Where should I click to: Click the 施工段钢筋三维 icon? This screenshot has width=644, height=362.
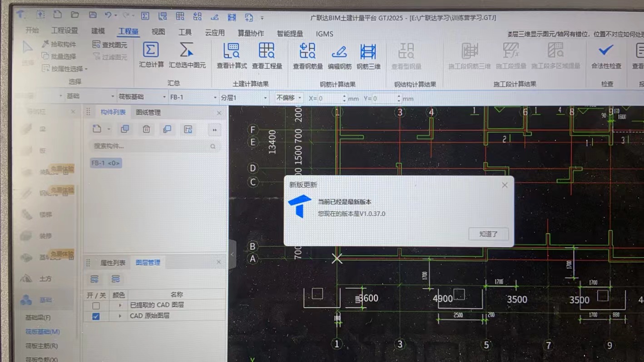point(470,51)
